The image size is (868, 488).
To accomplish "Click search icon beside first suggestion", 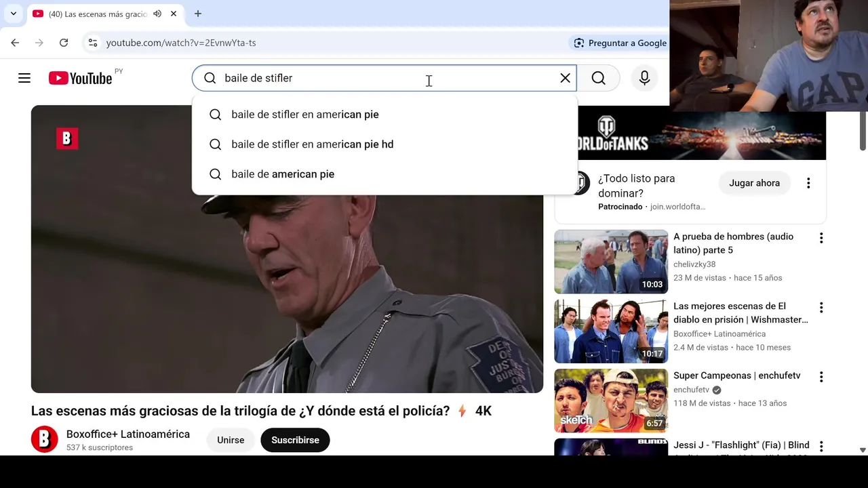I will [x=216, y=115].
